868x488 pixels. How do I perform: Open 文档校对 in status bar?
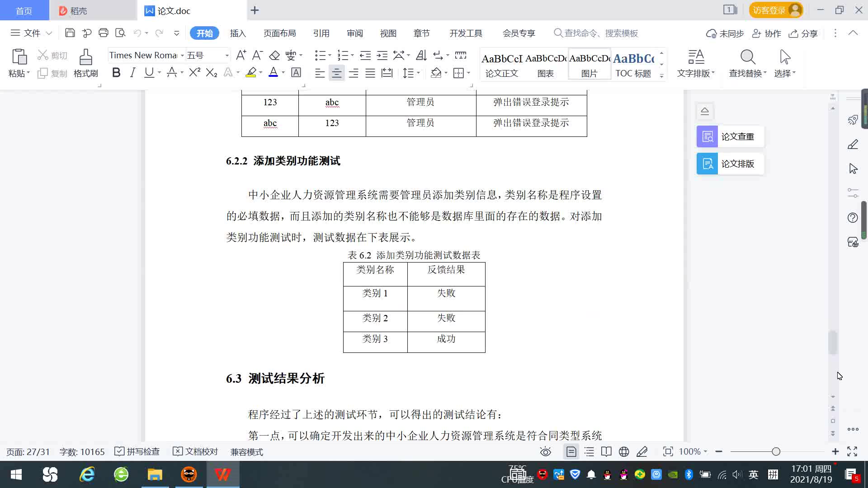tap(195, 451)
